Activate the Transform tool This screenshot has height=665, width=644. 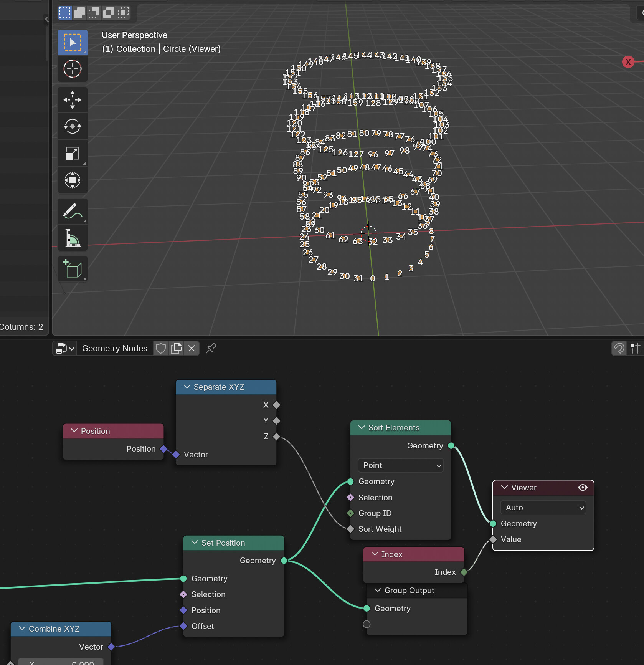pos(73,180)
